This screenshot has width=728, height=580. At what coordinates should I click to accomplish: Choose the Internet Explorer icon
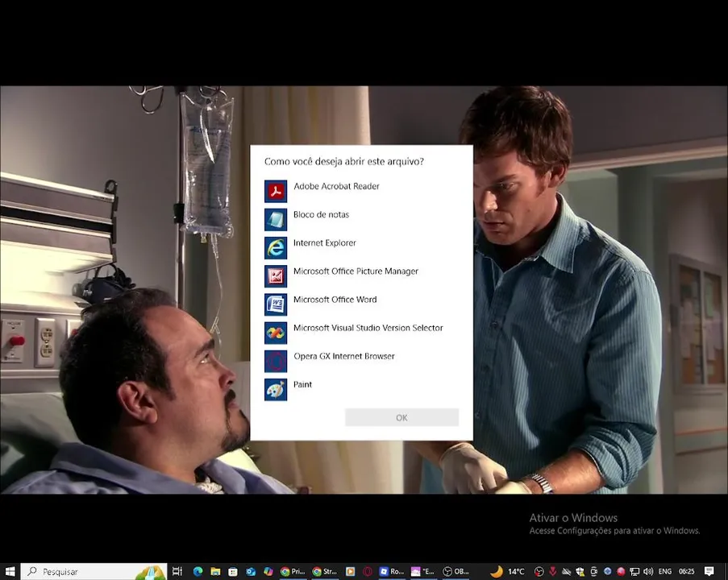[276, 248]
